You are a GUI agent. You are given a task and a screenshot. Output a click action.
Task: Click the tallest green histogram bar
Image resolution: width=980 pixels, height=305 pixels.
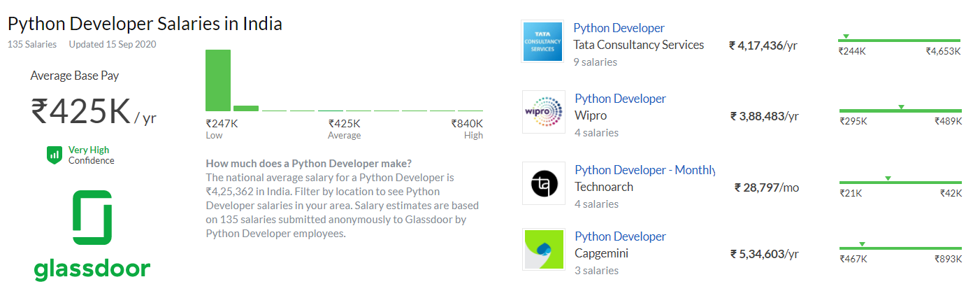point(218,80)
